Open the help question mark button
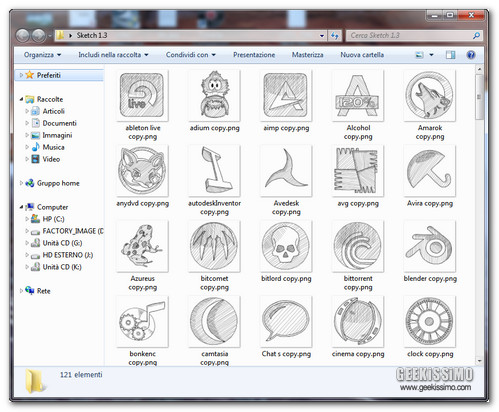 [471, 55]
